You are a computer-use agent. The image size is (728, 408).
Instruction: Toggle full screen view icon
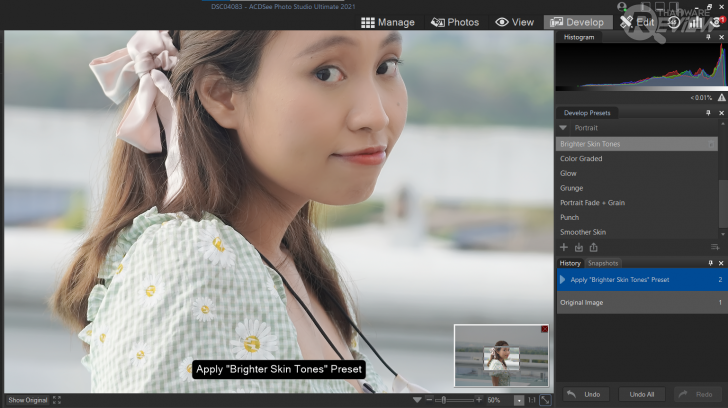point(57,400)
